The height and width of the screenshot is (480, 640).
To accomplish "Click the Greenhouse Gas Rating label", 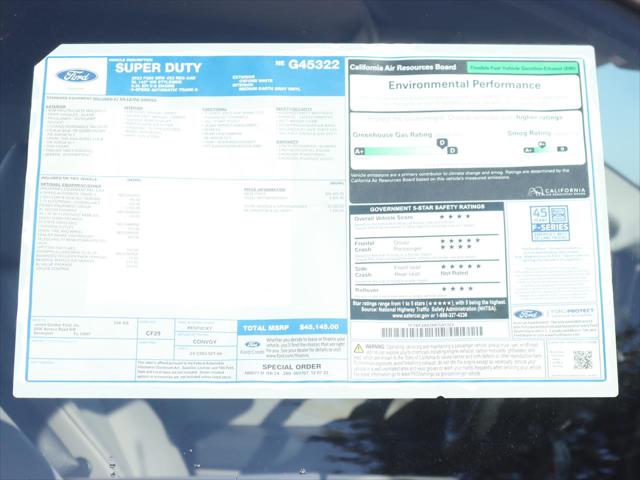I will tap(392, 134).
